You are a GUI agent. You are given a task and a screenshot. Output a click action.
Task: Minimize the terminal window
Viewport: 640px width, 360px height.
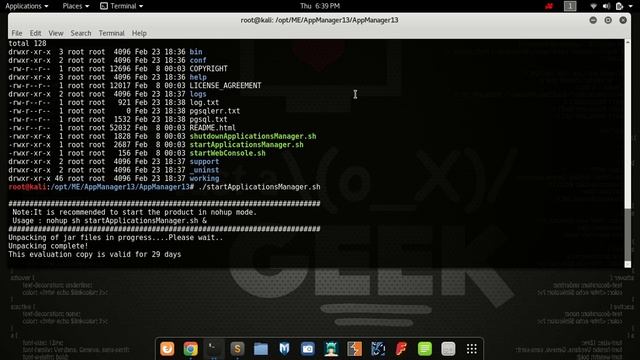point(593,20)
